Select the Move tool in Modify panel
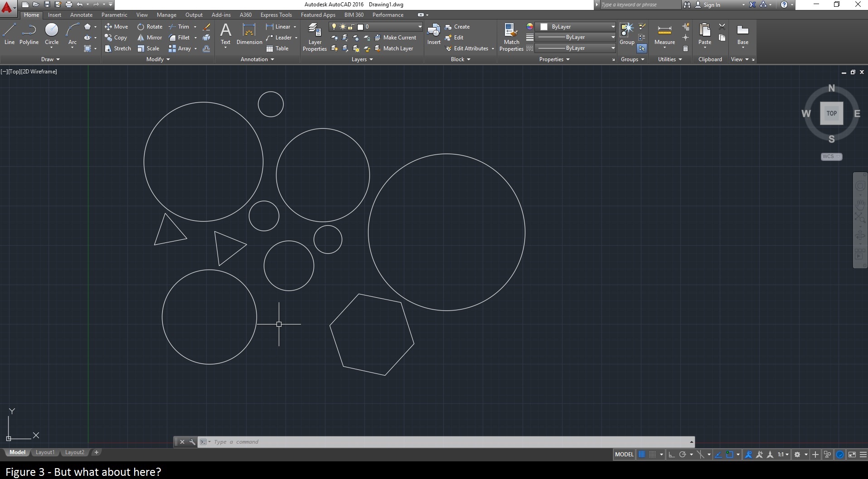The height and width of the screenshot is (479, 868). (x=116, y=26)
